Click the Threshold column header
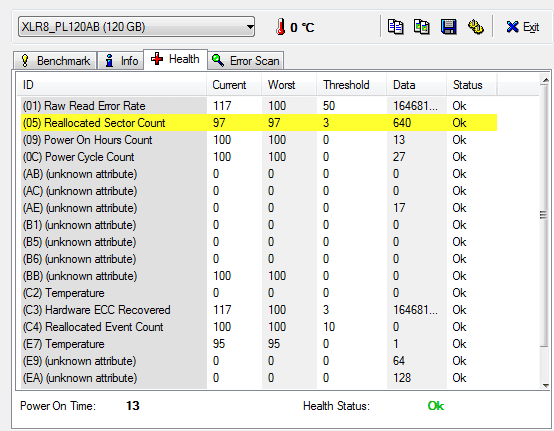554x431 pixels. click(351, 85)
